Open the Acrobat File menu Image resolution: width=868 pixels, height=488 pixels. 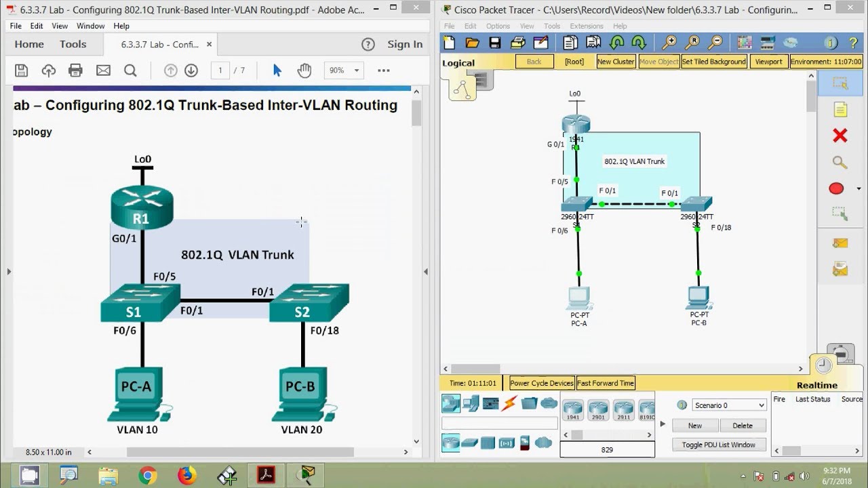[16, 26]
